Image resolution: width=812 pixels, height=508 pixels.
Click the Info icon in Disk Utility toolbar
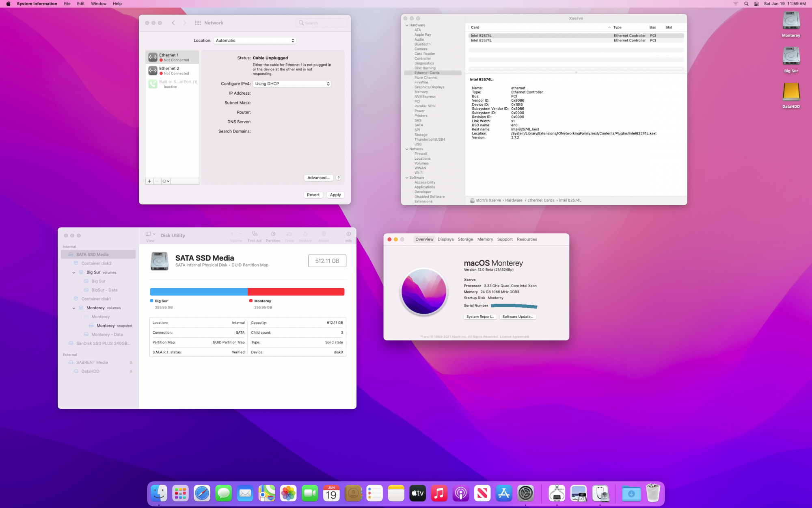348,237
